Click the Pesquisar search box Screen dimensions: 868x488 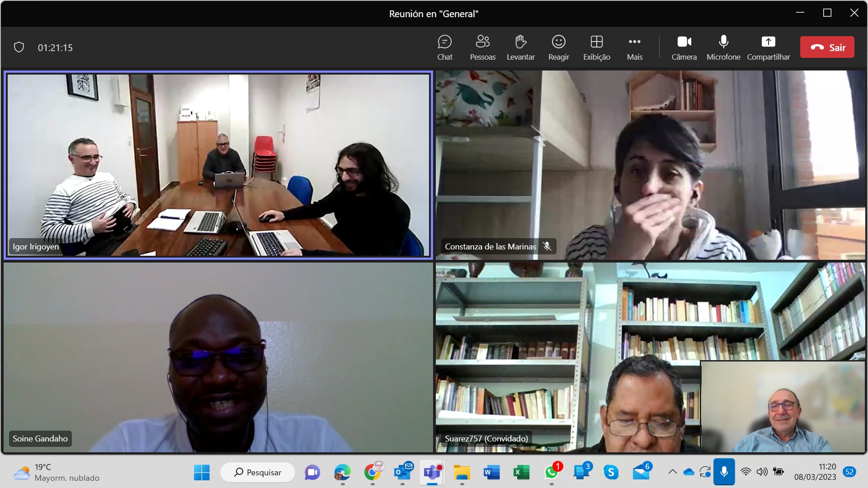(258, 473)
